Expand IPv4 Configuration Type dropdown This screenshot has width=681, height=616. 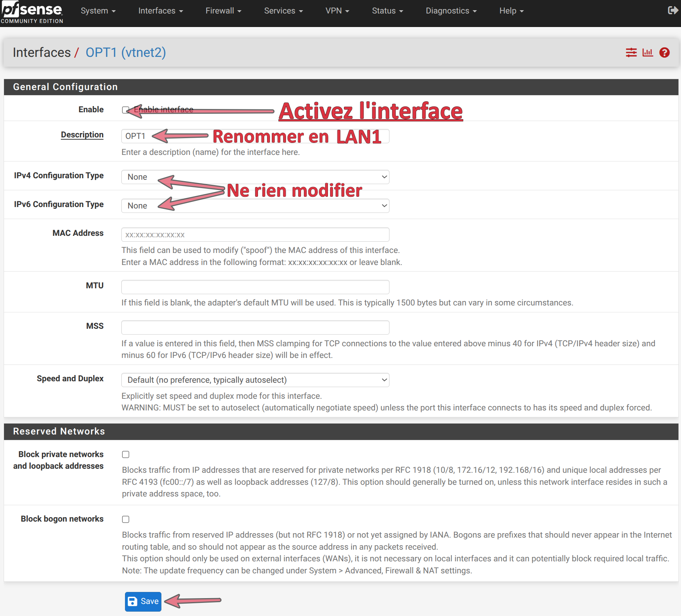pyautogui.click(x=255, y=177)
